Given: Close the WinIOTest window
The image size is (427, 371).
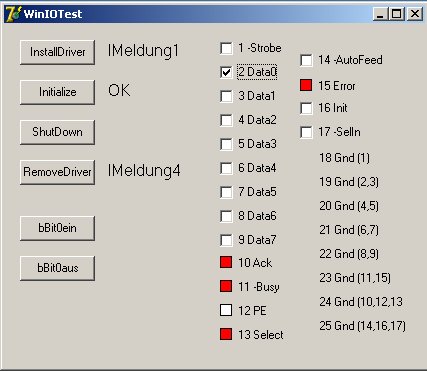Looking at the screenshot, I should tap(415, 14).
